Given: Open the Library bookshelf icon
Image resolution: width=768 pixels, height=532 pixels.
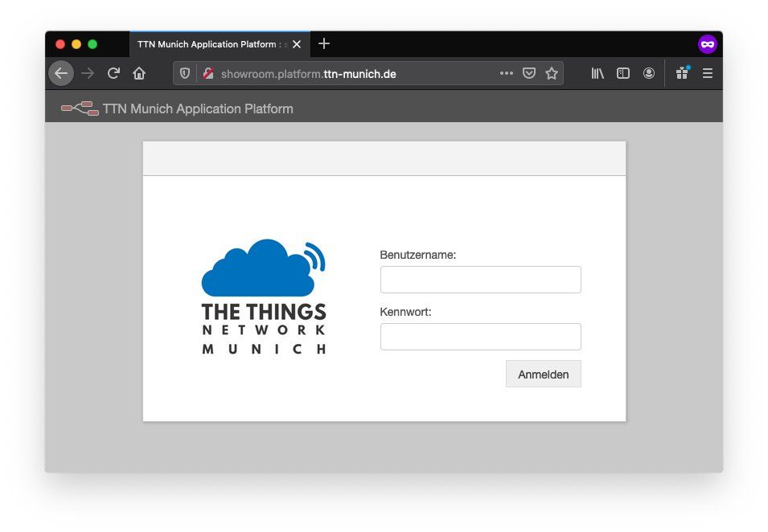Looking at the screenshot, I should coord(598,73).
